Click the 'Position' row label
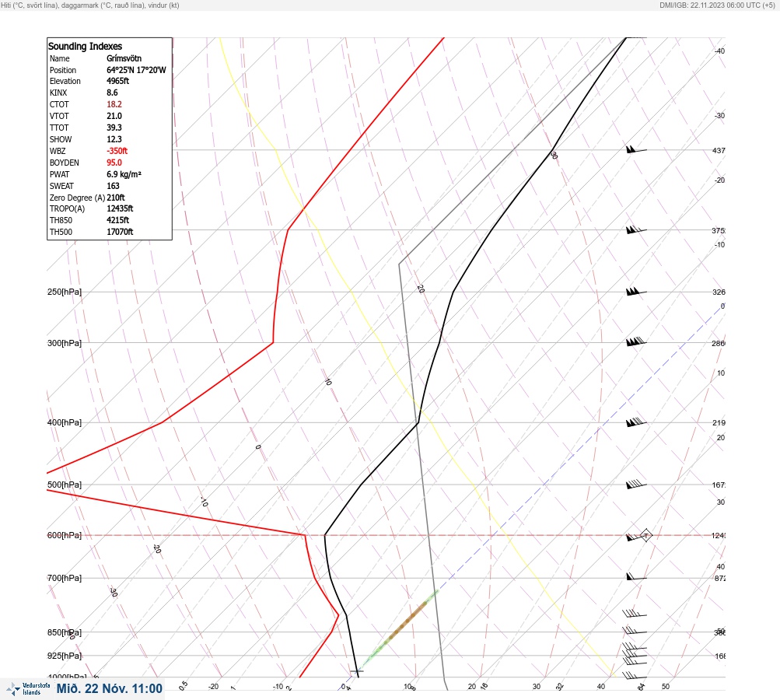The height and width of the screenshot is (700, 780). click(63, 70)
